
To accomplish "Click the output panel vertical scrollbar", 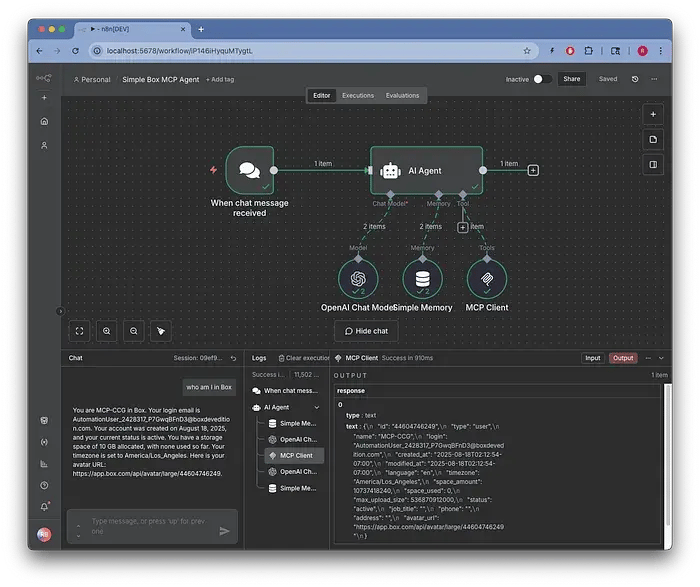I will [668, 454].
